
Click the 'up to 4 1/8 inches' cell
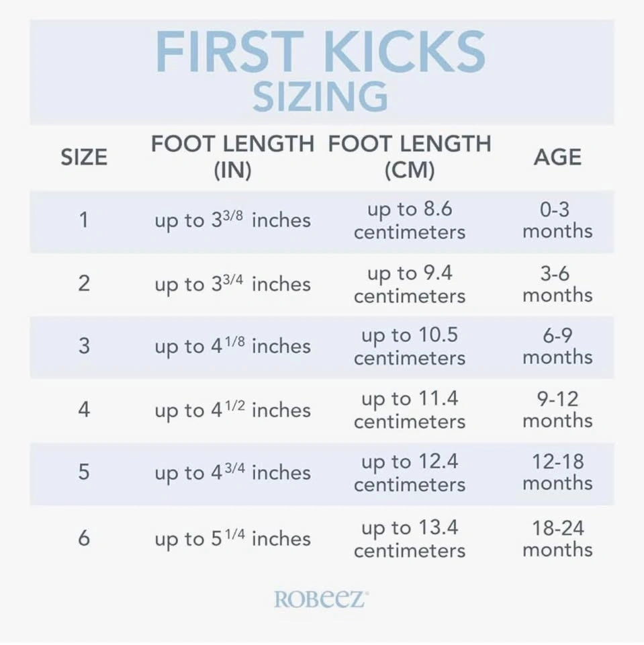tap(232, 347)
